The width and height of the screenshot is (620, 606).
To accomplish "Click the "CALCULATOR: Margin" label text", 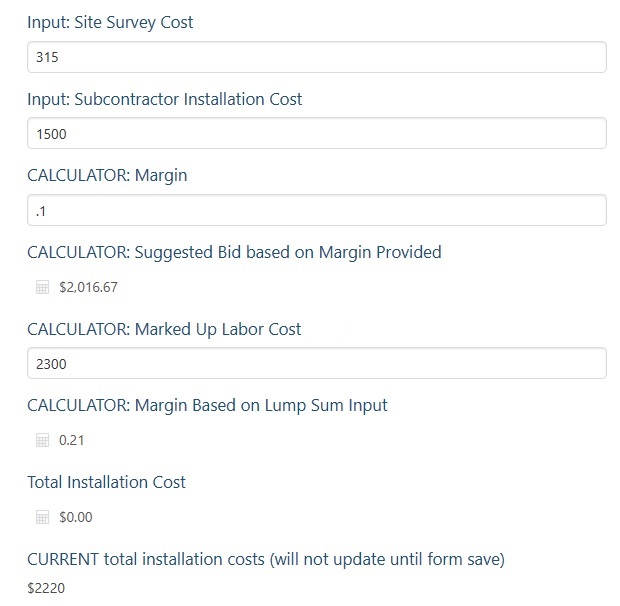I will coord(107,175).
